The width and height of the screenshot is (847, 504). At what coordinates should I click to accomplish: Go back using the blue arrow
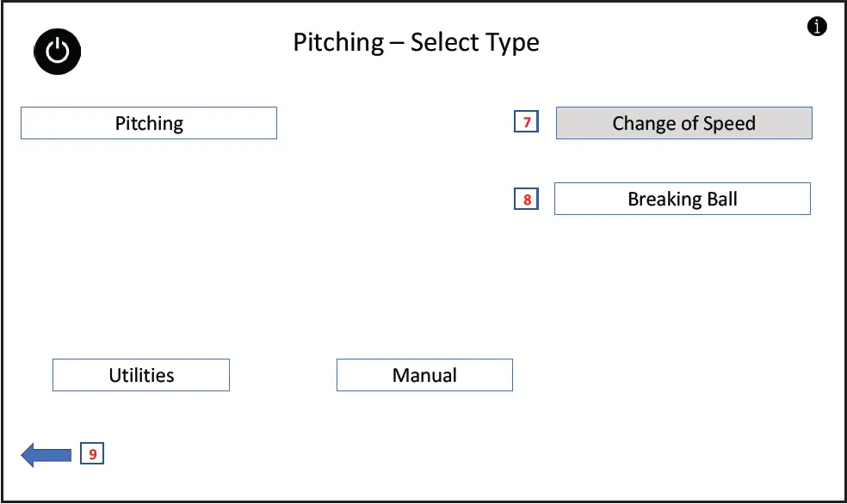[x=46, y=453]
